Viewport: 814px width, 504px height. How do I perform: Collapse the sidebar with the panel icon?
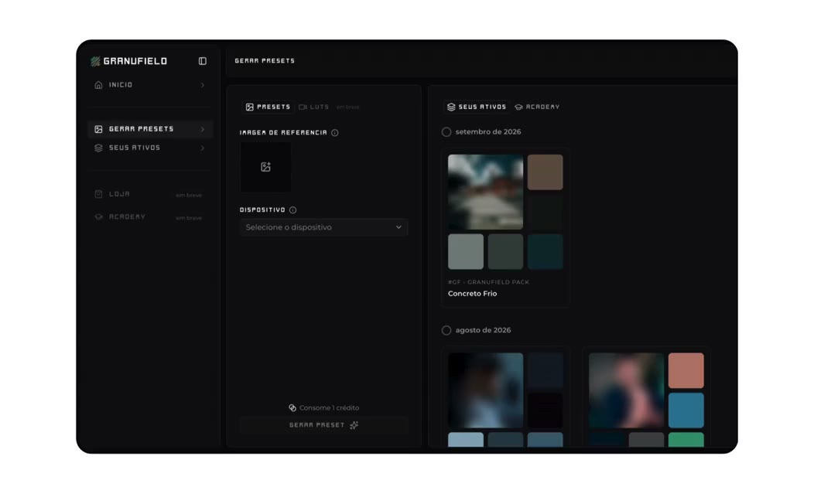tap(203, 61)
